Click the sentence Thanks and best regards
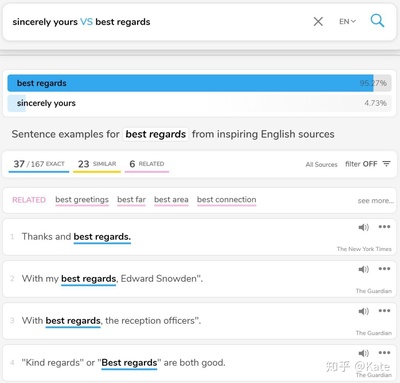Screen dimensions: 400x383 click(x=76, y=237)
